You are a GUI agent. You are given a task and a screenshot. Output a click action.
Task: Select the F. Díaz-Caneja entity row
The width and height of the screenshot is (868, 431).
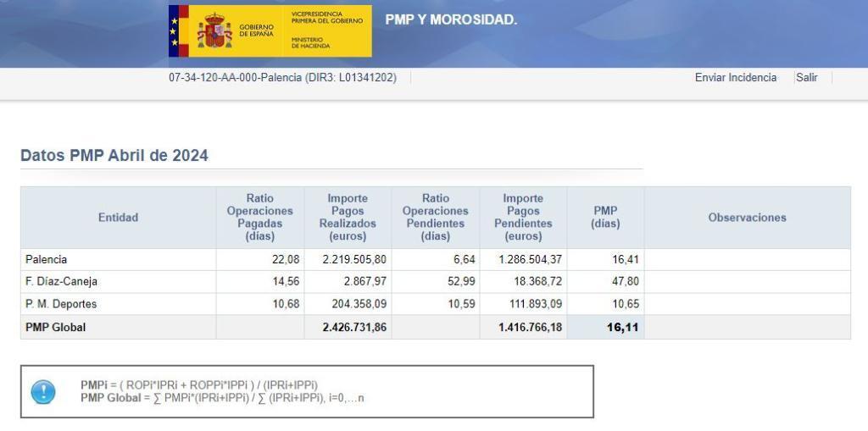click(x=56, y=282)
